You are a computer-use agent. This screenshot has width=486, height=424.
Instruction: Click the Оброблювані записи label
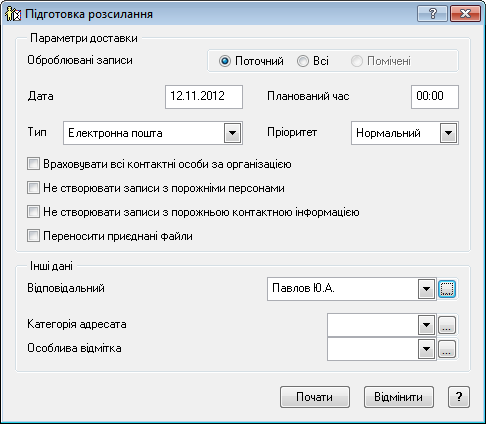(x=80, y=60)
